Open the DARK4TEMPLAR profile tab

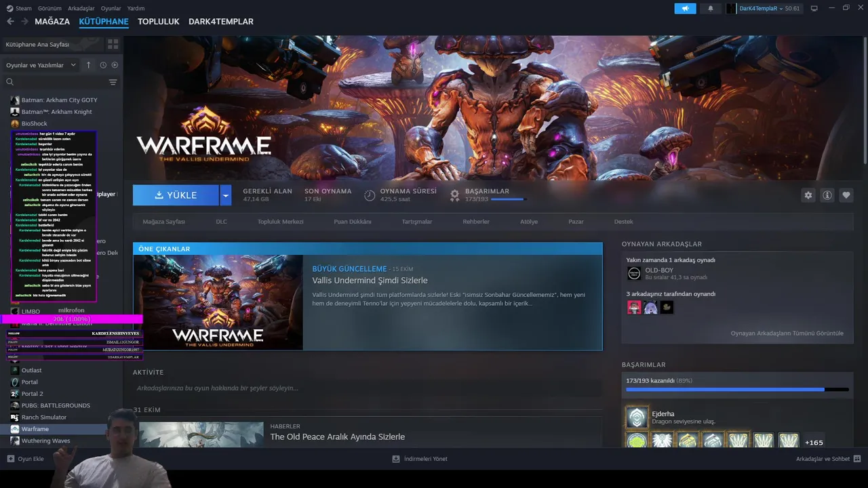(221, 22)
